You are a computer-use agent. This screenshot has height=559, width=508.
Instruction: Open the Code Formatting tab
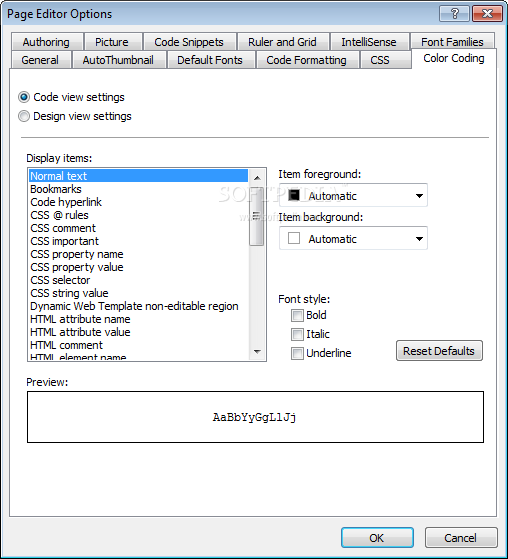(x=307, y=60)
